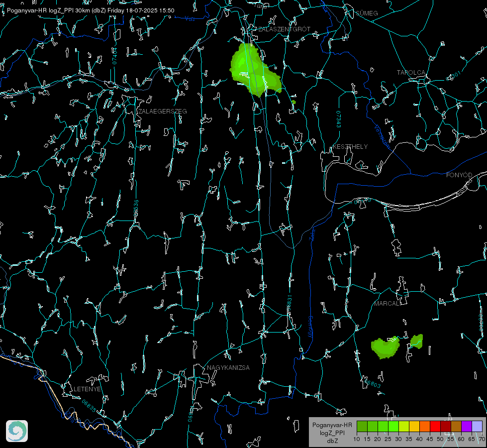Viewport: 487px width, 448px height.
Task: Click the legend tick value 70
Action: pyautogui.click(x=482, y=440)
